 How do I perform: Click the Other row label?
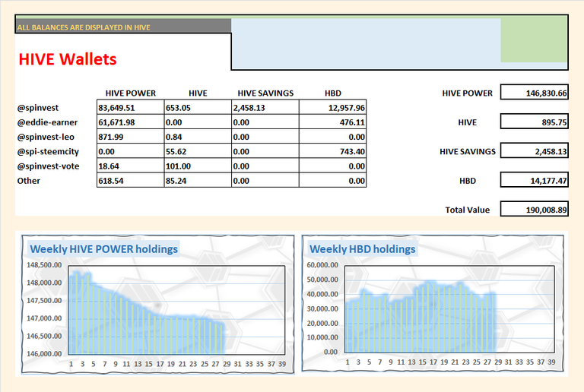point(28,181)
